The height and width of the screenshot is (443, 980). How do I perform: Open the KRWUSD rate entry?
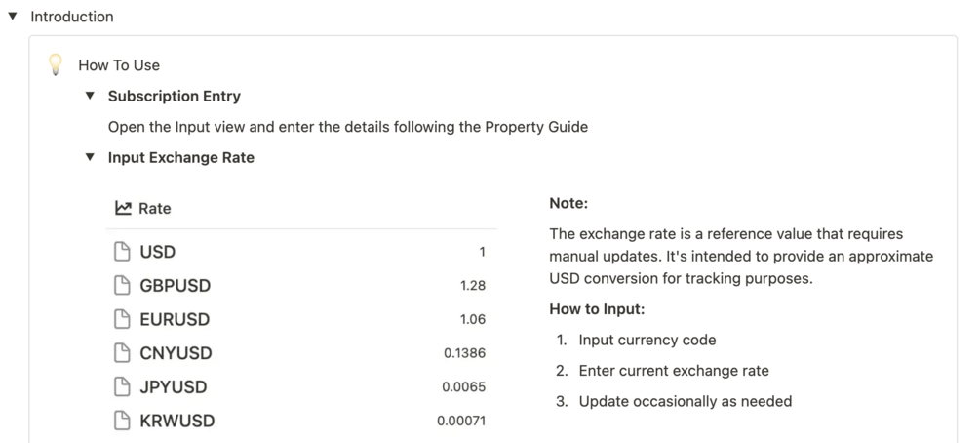point(177,421)
